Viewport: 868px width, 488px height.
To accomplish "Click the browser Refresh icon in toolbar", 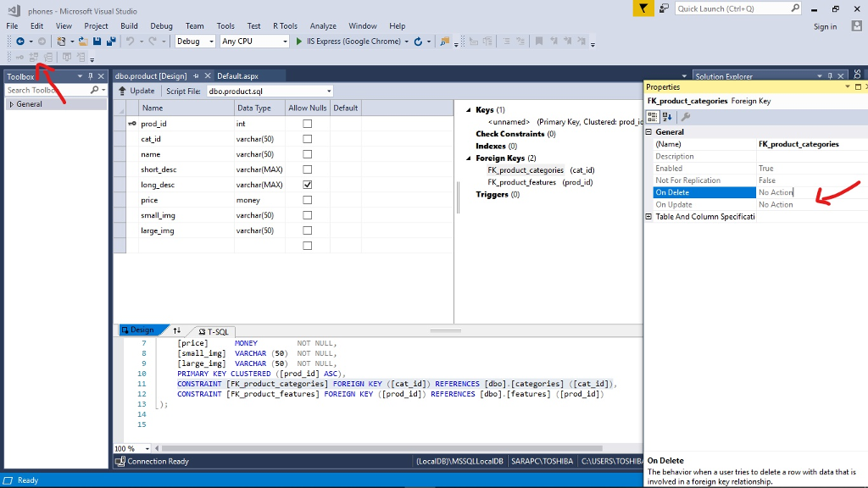I will click(x=418, y=42).
